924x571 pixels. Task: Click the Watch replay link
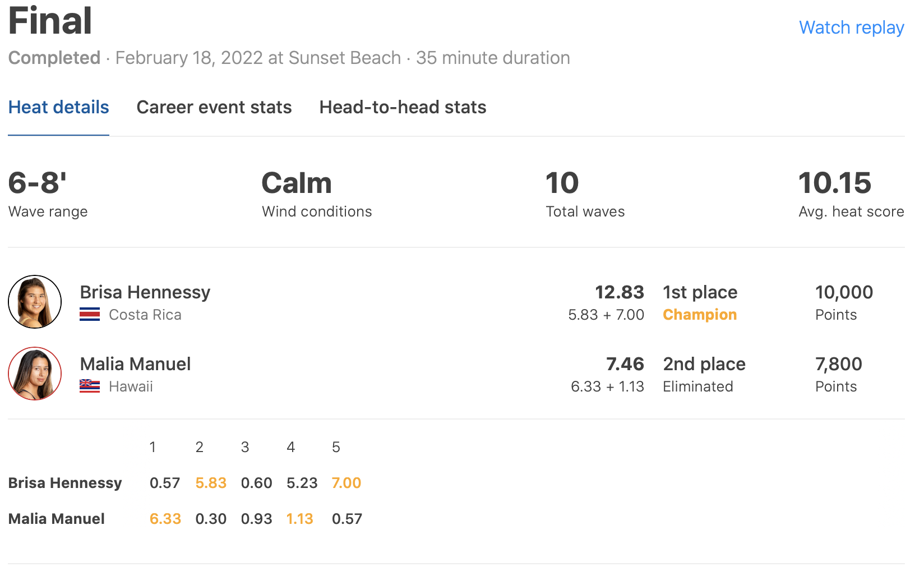[851, 27]
